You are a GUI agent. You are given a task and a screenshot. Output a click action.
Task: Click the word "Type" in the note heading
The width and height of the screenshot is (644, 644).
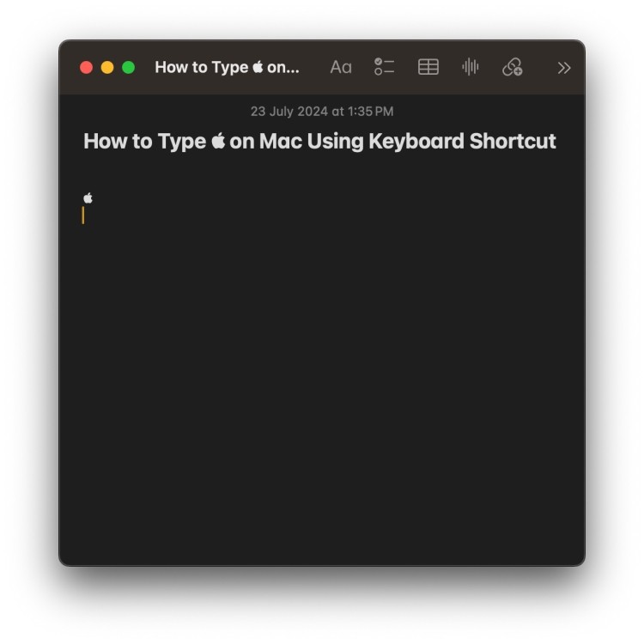(x=181, y=142)
